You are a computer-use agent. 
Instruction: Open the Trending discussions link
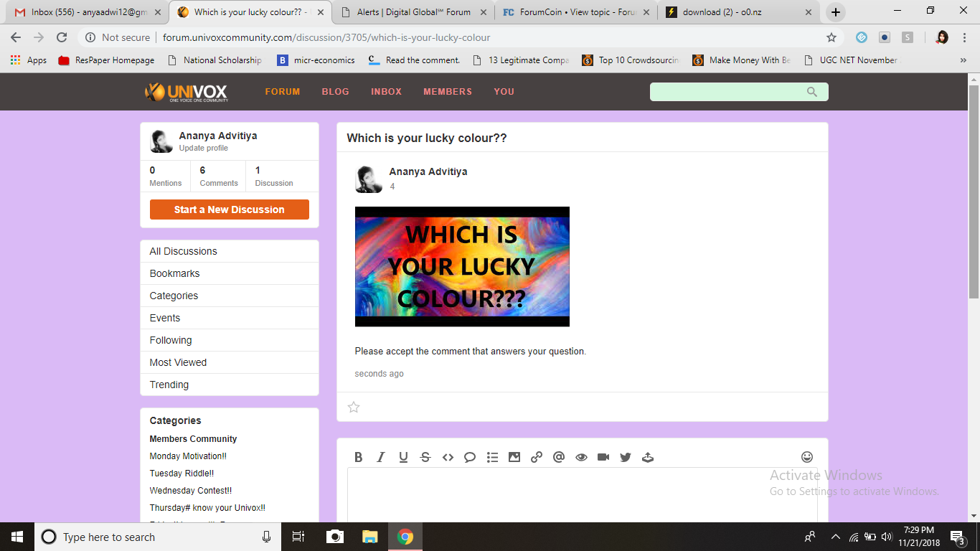169,385
